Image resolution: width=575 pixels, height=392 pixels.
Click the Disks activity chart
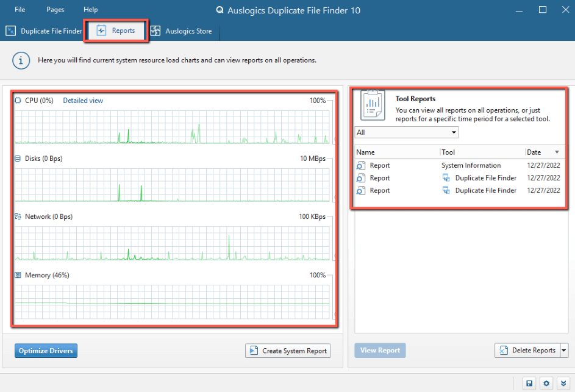[x=173, y=185]
